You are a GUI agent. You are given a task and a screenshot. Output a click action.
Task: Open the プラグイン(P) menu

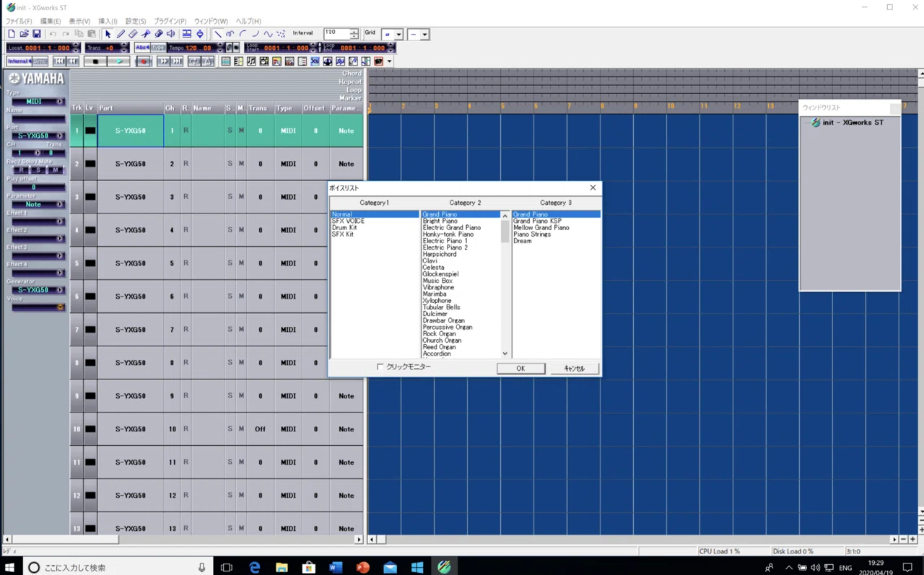click(170, 21)
